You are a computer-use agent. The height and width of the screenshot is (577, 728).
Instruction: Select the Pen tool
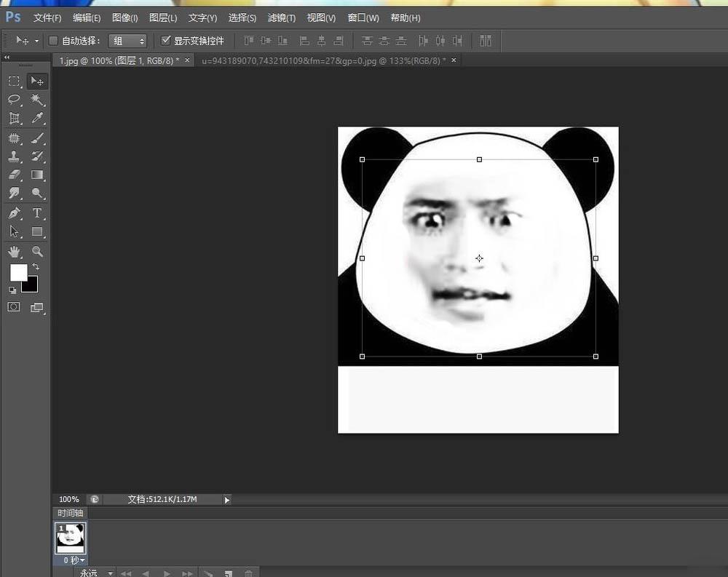14,213
